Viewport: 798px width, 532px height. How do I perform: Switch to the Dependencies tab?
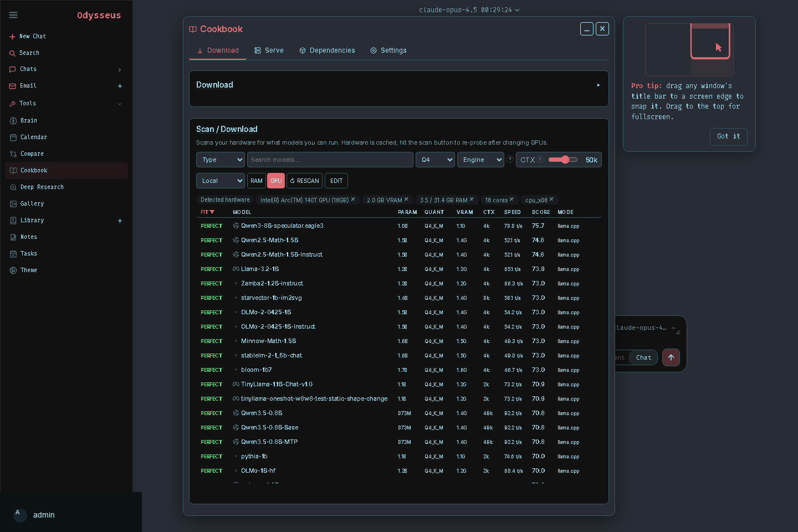click(x=327, y=50)
